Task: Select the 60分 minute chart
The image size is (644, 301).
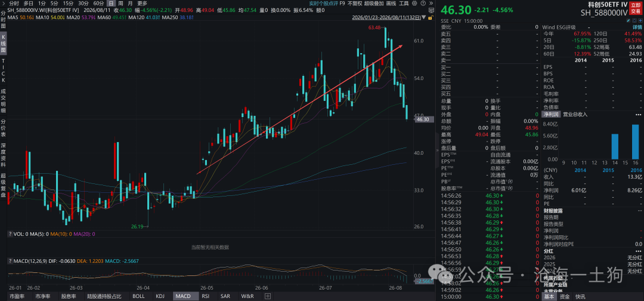Action: click(98, 4)
